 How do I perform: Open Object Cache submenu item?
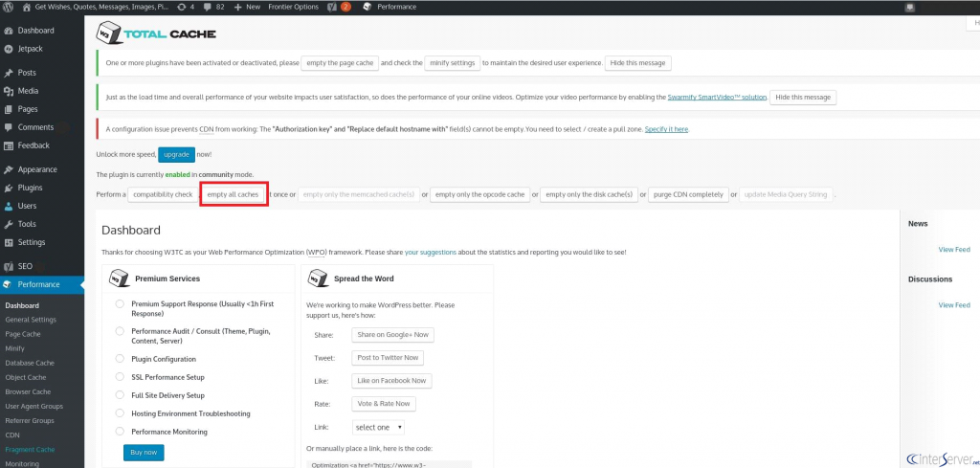(x=24, y=377)
